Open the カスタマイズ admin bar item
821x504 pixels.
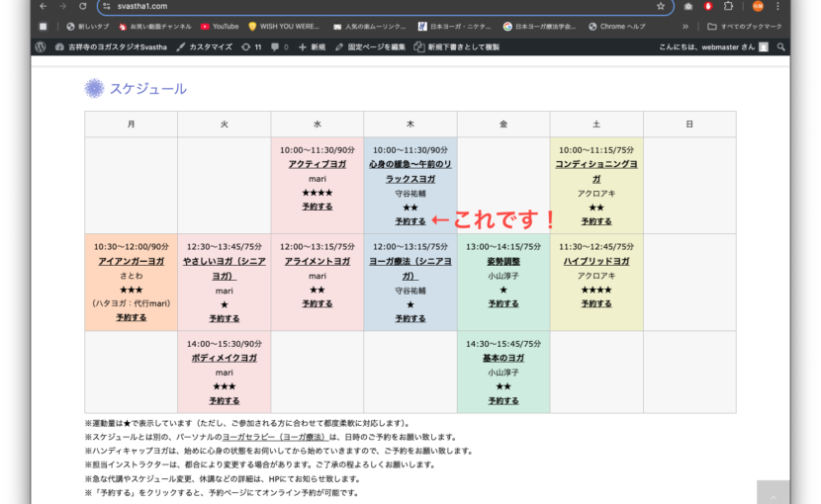coord(205,46)
